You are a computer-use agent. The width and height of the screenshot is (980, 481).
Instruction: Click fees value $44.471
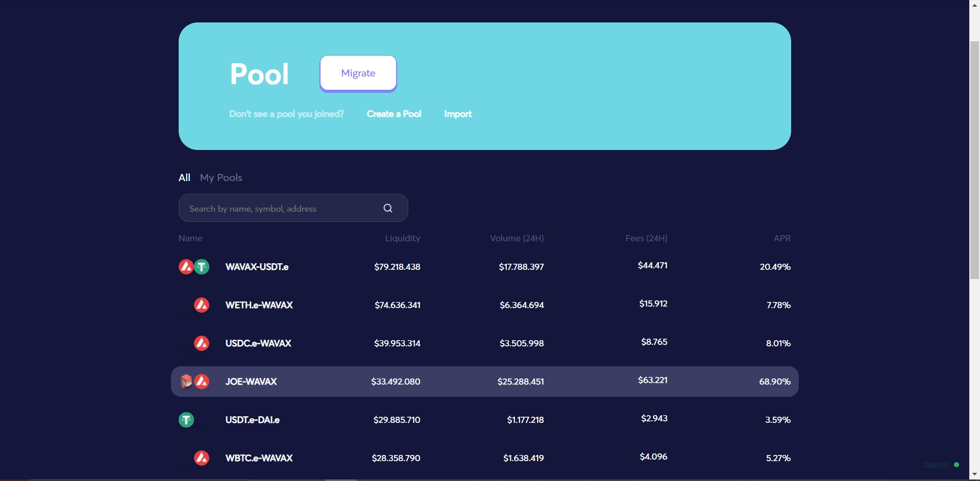(x=653, y=265)
